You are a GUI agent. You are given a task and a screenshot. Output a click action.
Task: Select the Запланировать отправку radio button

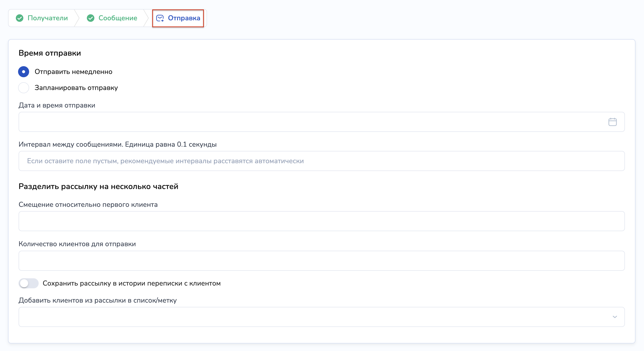(24, 88)
